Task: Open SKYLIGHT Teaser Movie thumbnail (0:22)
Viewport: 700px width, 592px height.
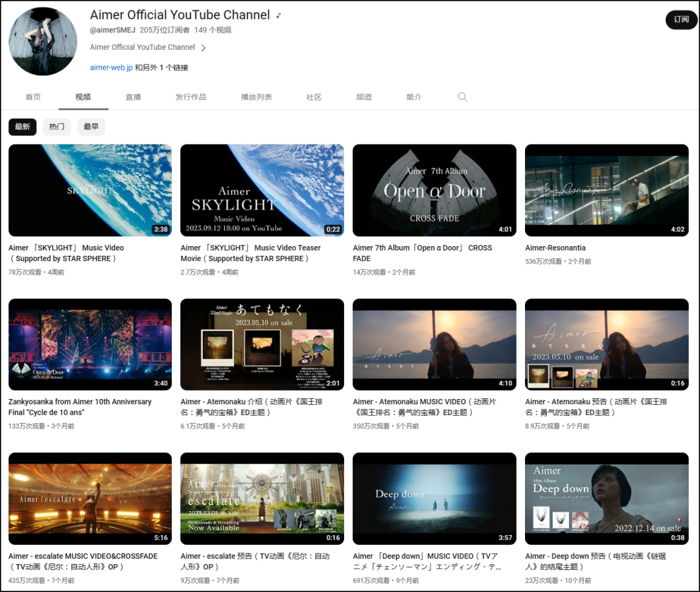Action: pyautogui.click(x=262, y=190)
